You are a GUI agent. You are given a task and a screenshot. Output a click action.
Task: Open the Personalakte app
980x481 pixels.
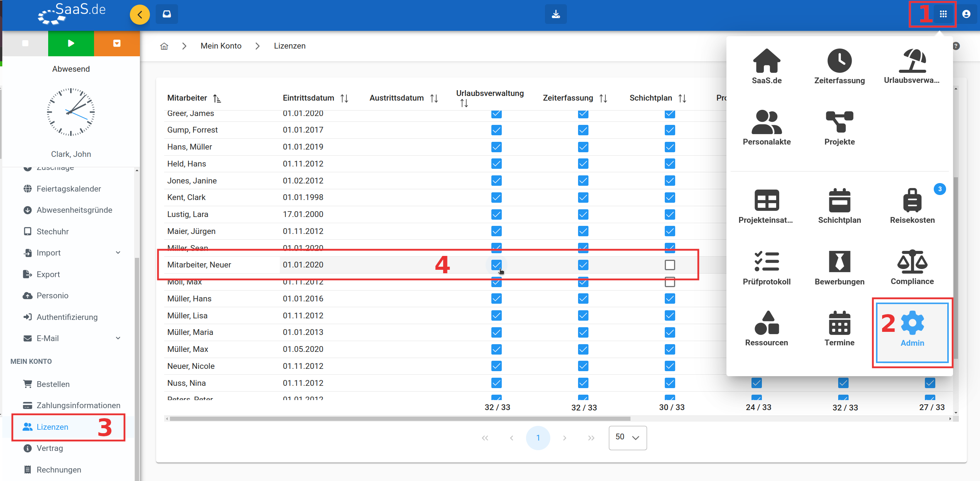coord(767,128)
